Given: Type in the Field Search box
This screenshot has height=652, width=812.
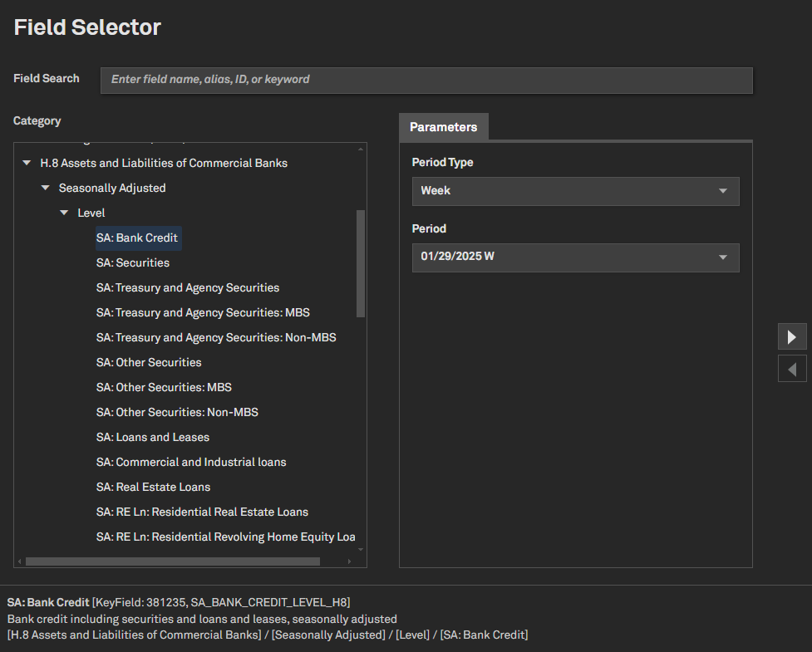Looking at the screenshot, I should [426, 80].
